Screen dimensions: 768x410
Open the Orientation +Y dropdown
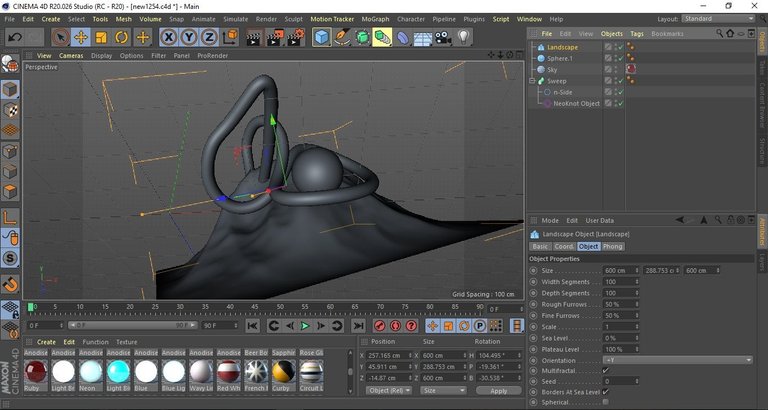[x=677, y=361]
